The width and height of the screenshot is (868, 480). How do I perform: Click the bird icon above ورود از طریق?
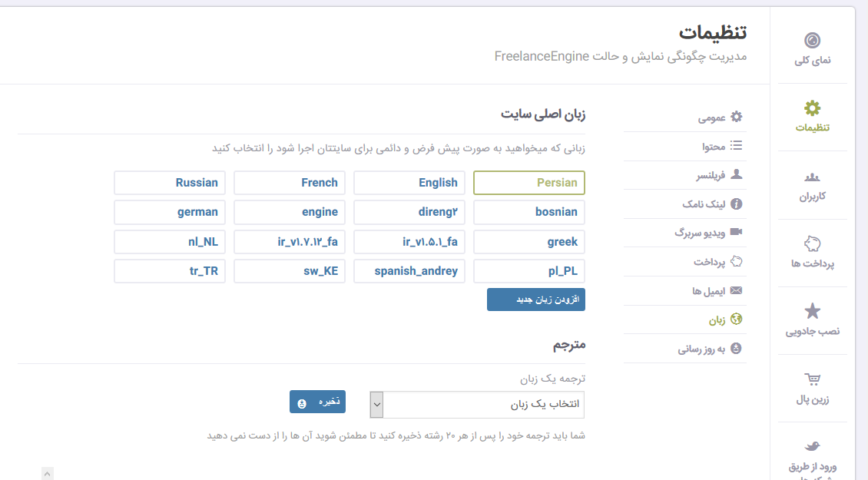812,446
